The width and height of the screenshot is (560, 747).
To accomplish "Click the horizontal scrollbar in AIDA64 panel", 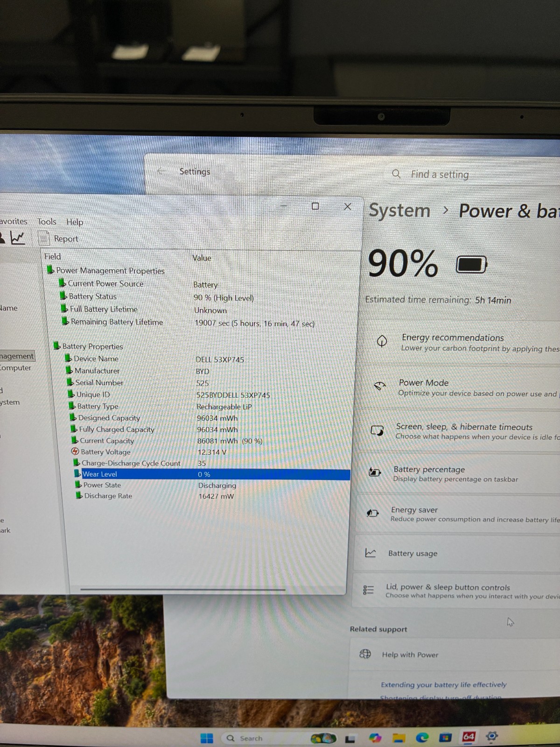I will [x=182, y=590].
